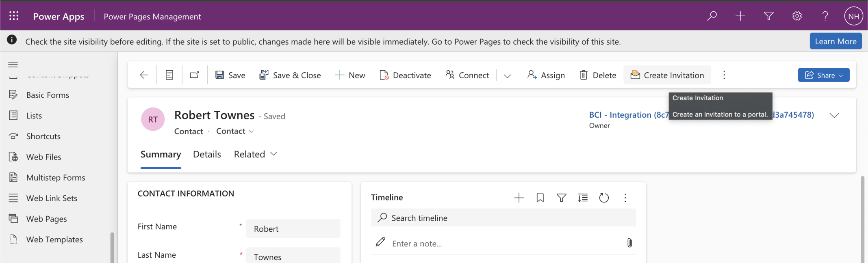The height and width of the screenshot is (263, 868).
Task: Open the timeline filter funnel
Action: (561, 198)
